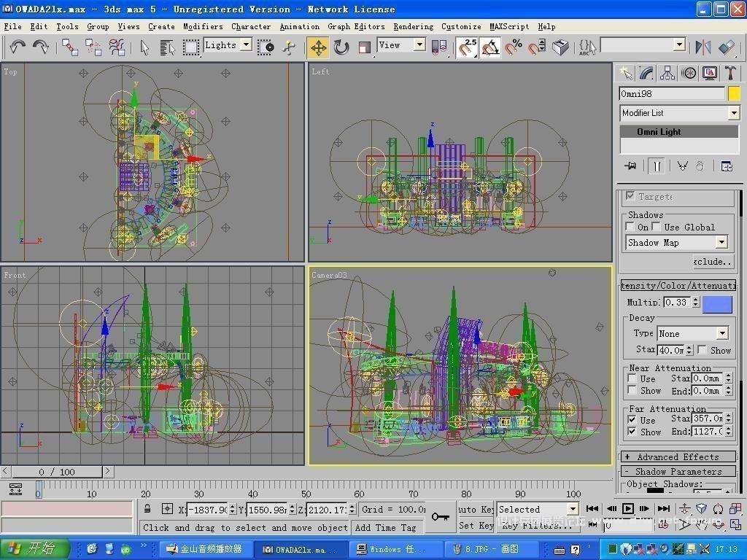Activate Bind to Space Warp tool

tap(117, 47)
